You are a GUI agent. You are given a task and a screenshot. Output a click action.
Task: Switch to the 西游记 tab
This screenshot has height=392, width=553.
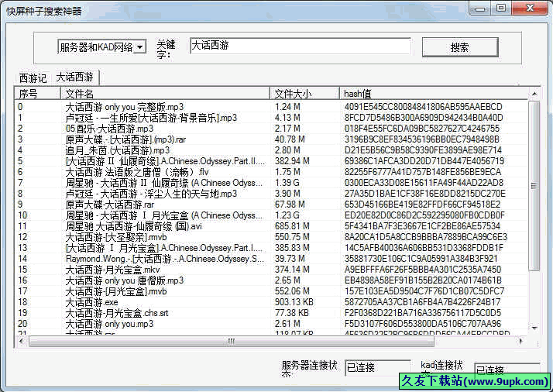coord(33,78)
